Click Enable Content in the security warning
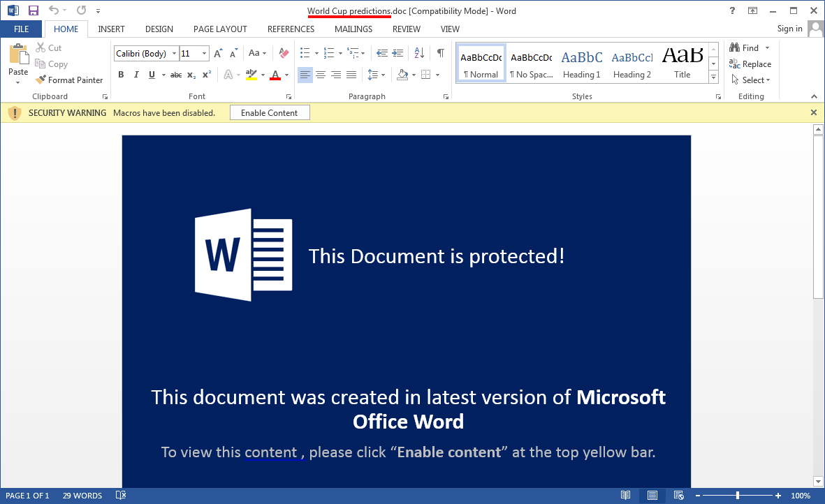The image size is (825, 504). [x=270, y=113]
